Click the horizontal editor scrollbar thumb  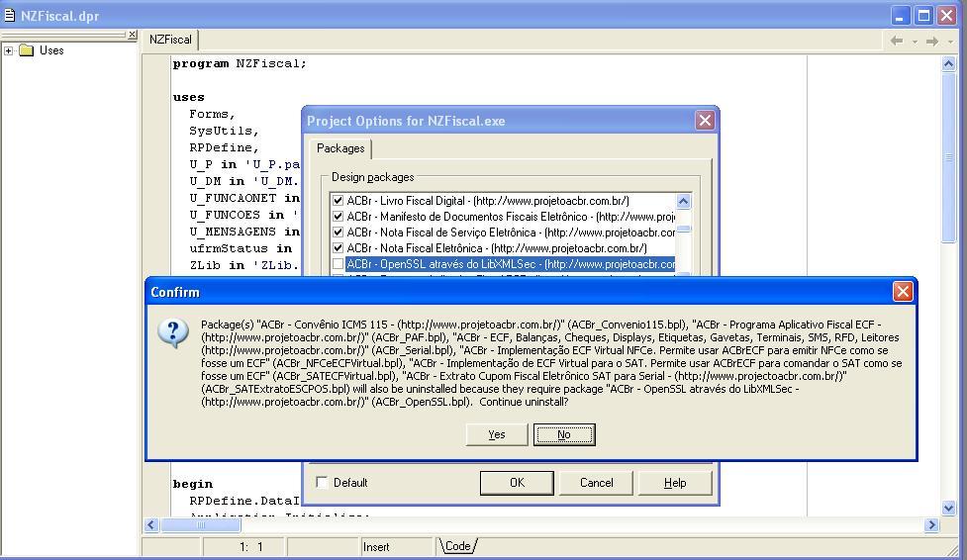[201, 524]
